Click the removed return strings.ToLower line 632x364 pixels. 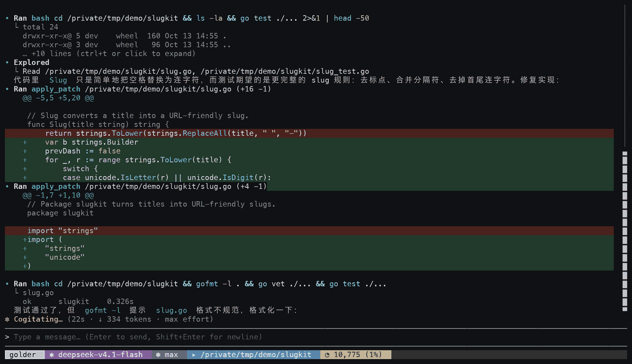coord(309,133)
